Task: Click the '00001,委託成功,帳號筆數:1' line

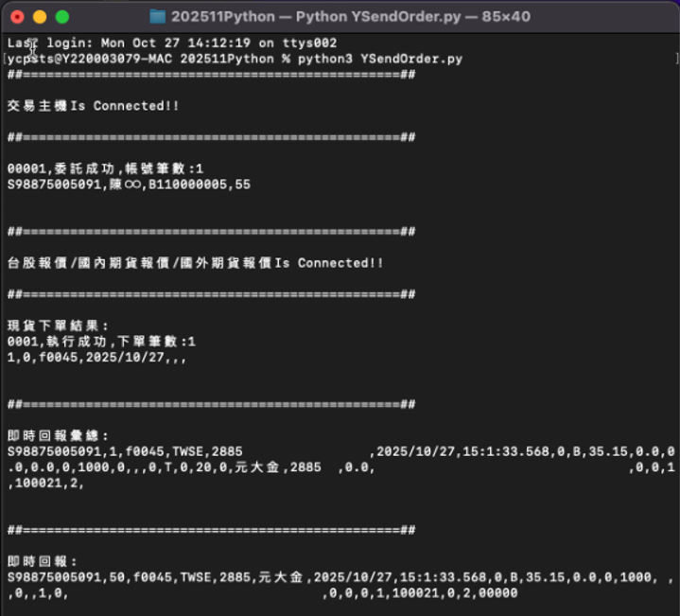Action: 105,168
